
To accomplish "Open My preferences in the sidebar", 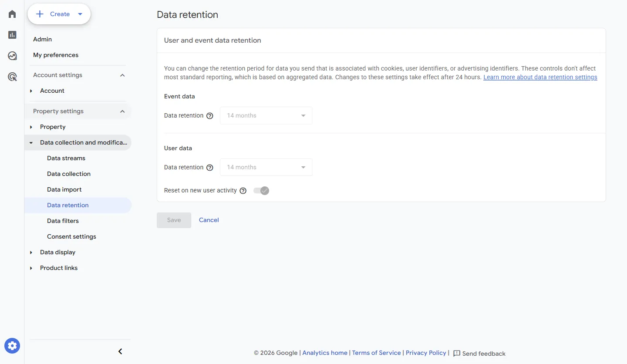I will pyautogui.click(x=56, y=55).
